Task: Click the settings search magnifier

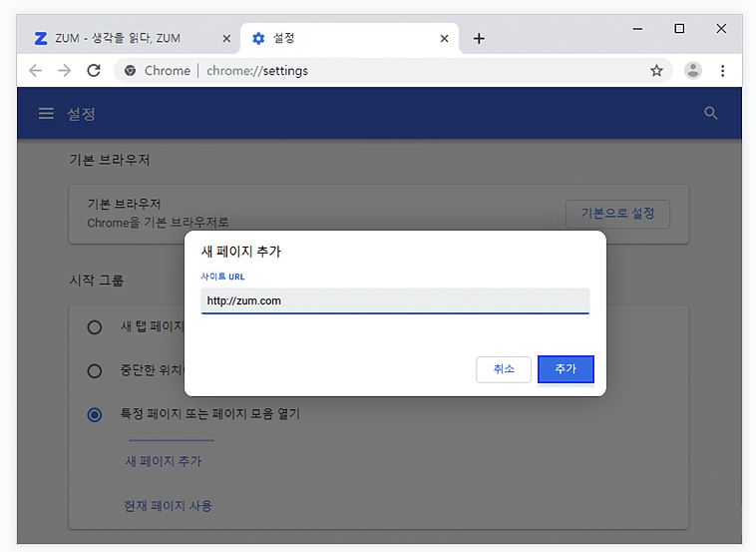Action: pos(710,114)
